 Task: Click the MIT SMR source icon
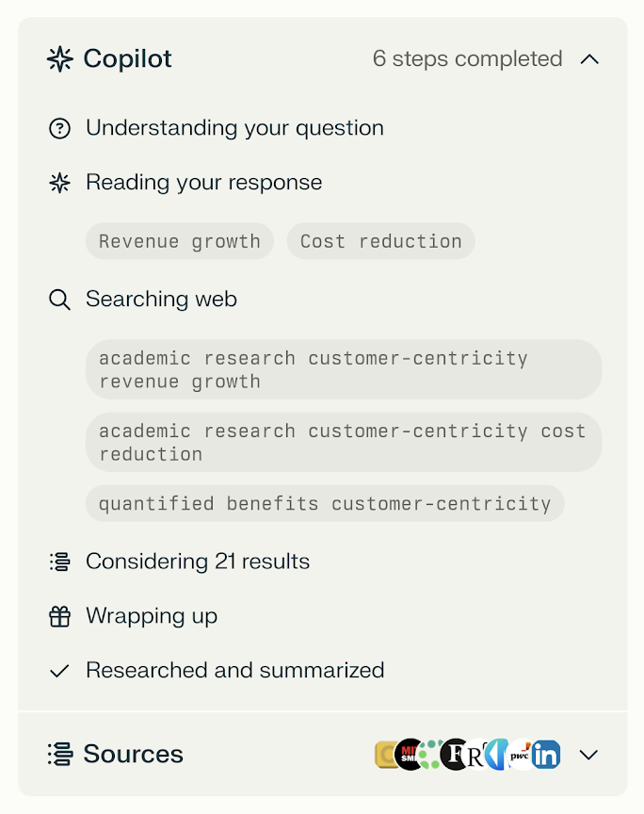point(409,755)
